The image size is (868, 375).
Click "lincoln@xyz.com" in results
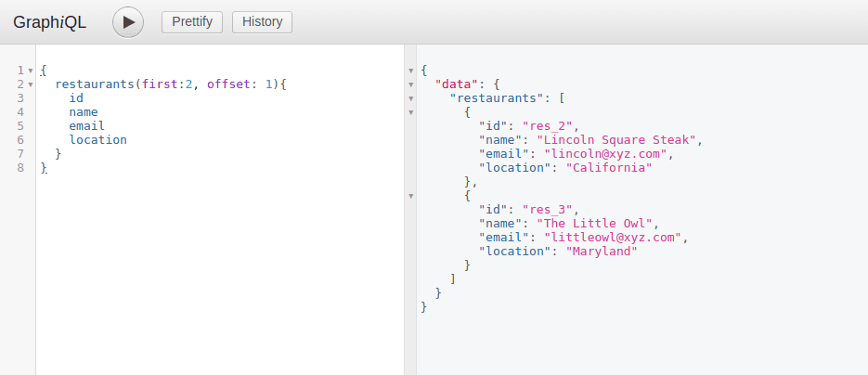tap(605, 154)
